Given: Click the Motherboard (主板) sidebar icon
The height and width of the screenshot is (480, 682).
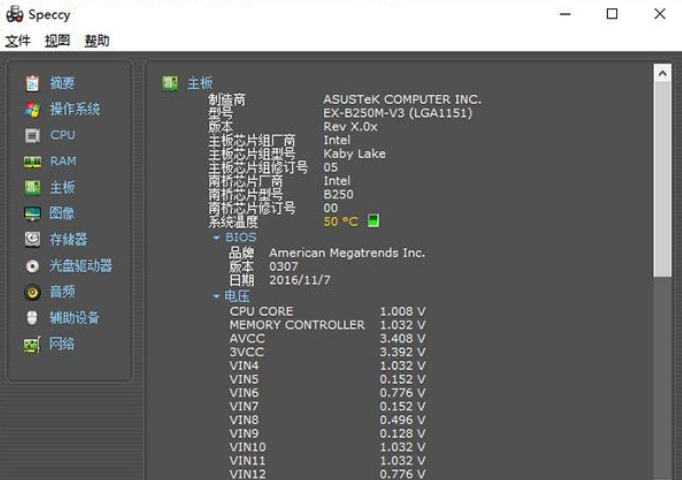Looking at the screenshot, I should pos(32,187).
